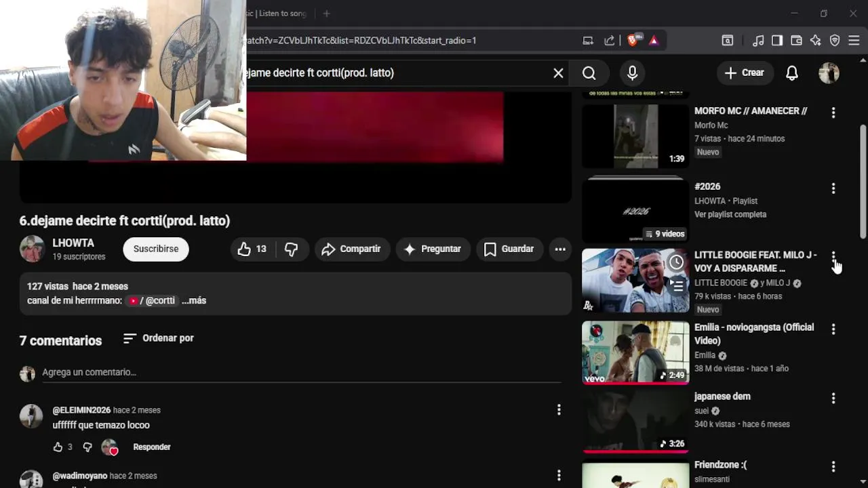Image resolution: width=868 pixels, height=488 pixels.
Task: Open Brave Shields lion icon
Action: [632, 41]
